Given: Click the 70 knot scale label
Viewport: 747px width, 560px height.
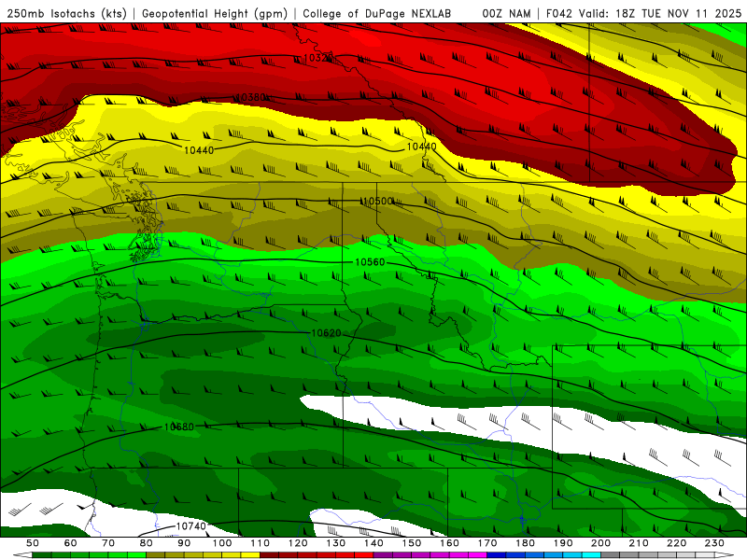Looking at the screenshot, I should click(108, 543).
